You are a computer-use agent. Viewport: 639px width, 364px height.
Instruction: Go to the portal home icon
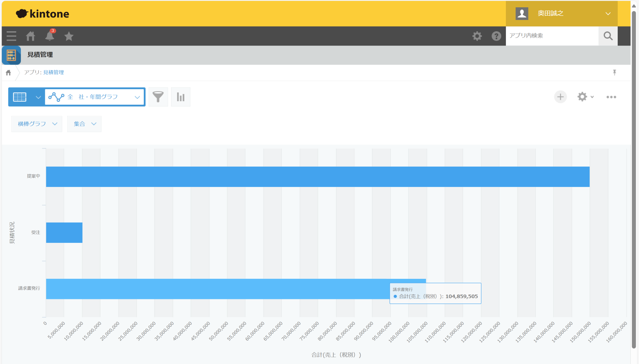pos(31,36)
